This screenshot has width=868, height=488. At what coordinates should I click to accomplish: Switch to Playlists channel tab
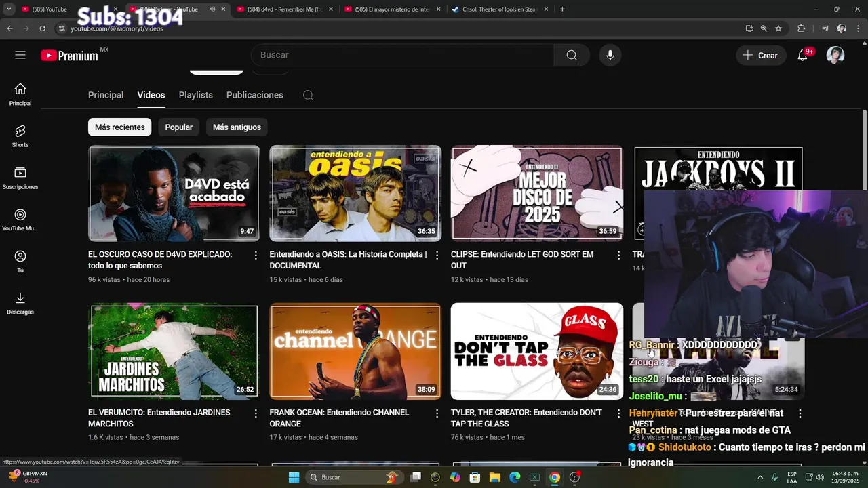196,95
